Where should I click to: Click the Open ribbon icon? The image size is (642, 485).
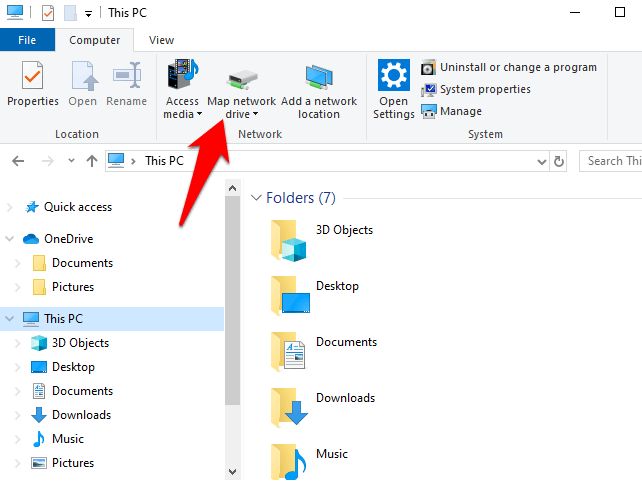84,76
